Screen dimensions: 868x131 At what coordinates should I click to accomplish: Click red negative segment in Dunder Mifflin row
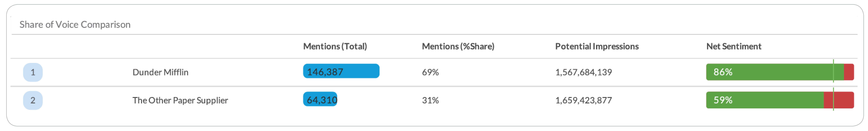click(849, 72)
